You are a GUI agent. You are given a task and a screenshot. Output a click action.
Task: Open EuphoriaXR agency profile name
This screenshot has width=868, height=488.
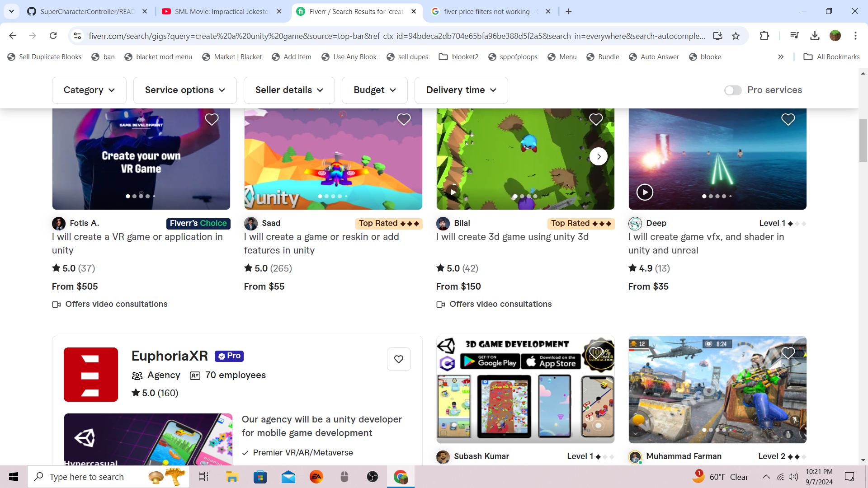coord(170,356)
